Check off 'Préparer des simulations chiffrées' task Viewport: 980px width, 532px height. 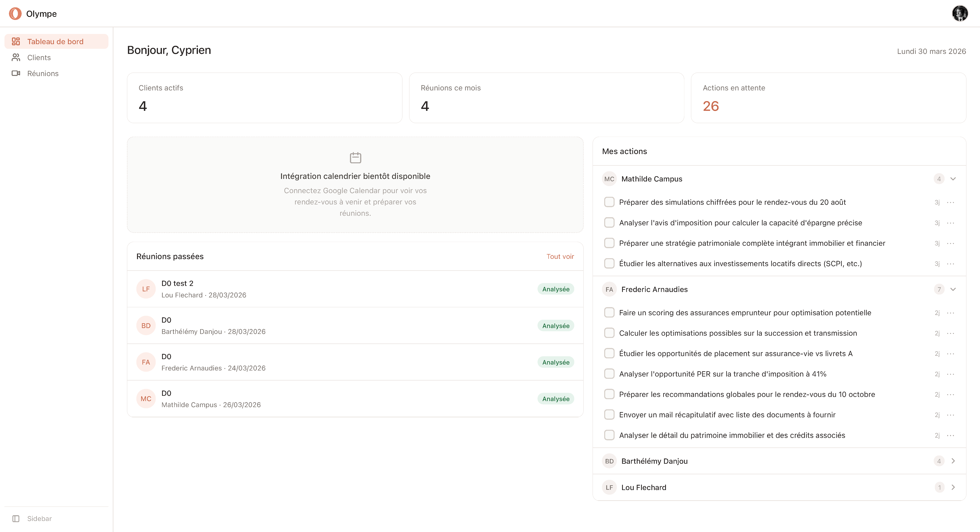[x=609, y=202]
